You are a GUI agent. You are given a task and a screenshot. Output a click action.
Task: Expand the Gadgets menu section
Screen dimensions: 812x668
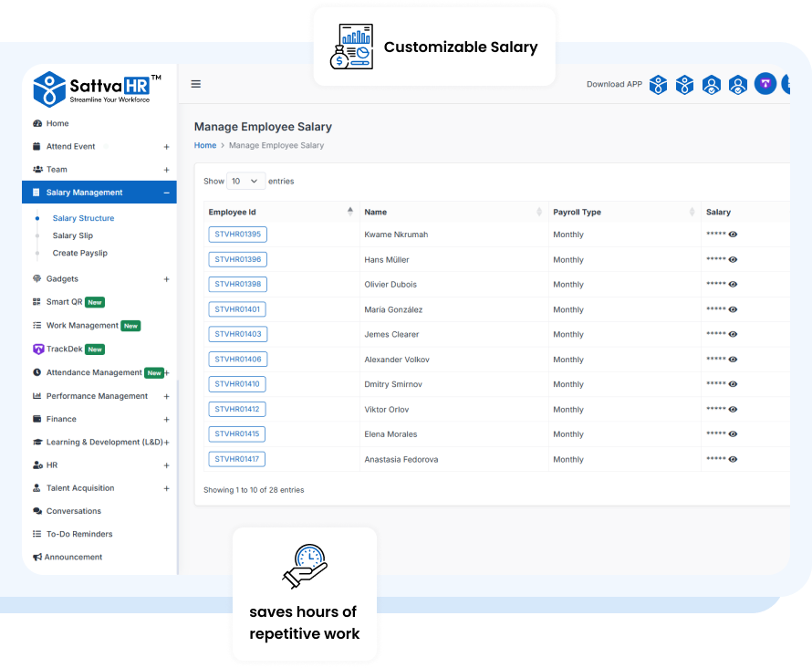pyautogui.click(x=166, y=279)
